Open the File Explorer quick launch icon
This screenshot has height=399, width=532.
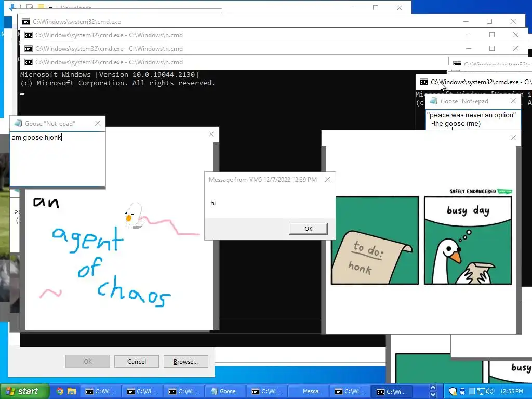(72, 391)
